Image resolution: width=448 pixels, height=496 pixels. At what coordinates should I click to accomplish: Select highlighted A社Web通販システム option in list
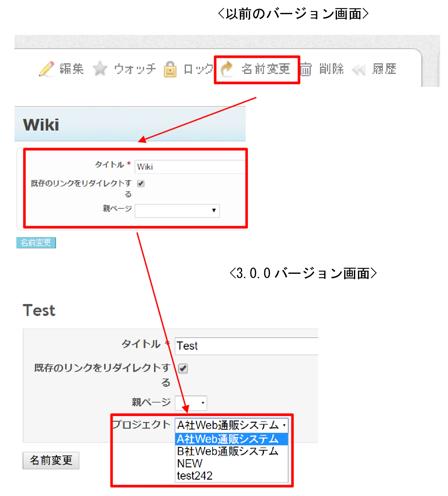pos(232,439)
